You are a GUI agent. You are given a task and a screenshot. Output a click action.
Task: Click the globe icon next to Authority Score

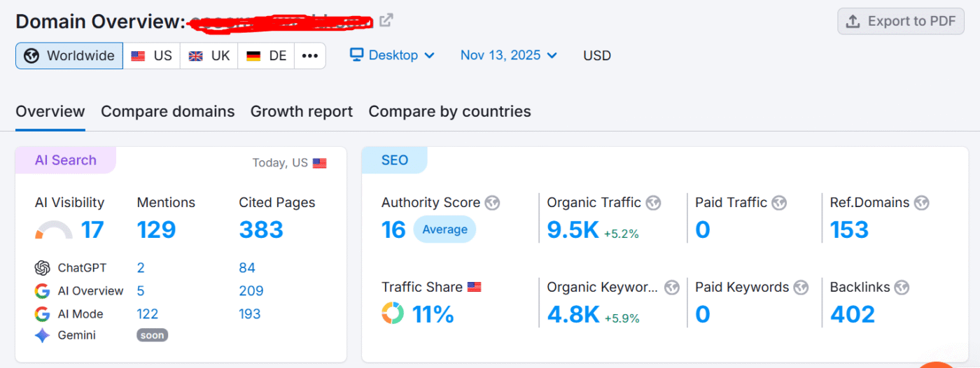click(493, 203)
